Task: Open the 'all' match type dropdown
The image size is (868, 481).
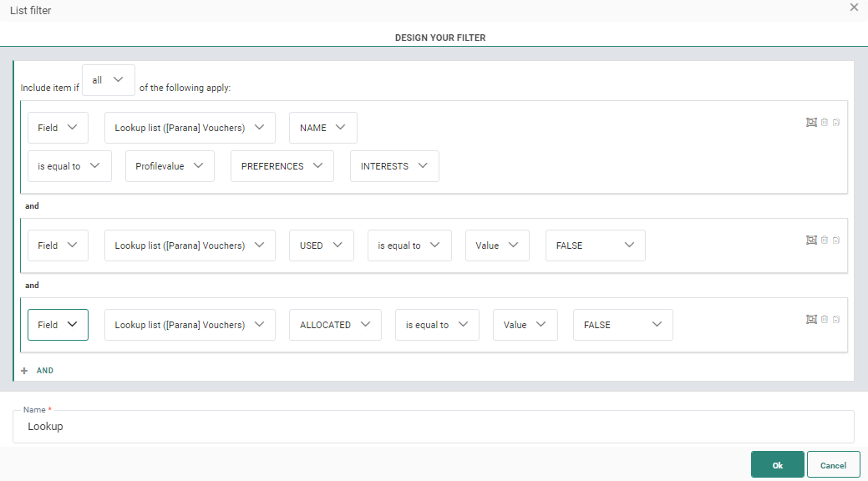Action: (x=109, y=79)
